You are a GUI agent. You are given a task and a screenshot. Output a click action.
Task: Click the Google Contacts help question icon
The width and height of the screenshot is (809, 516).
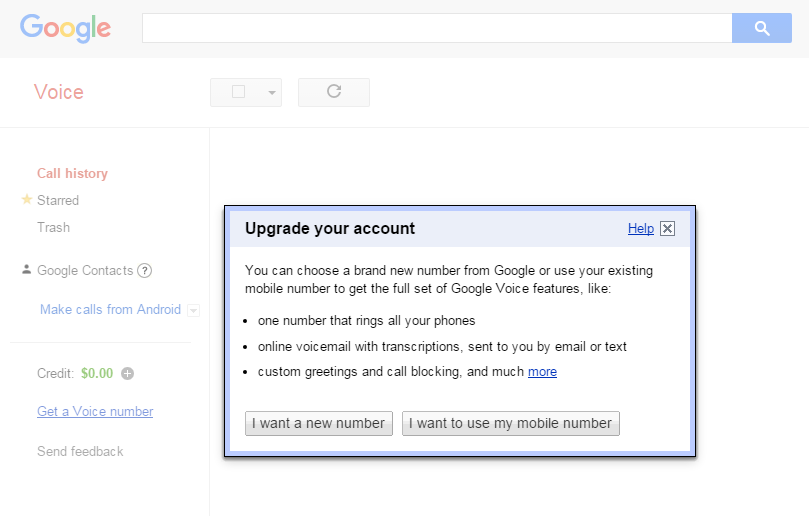coord(145,270)
